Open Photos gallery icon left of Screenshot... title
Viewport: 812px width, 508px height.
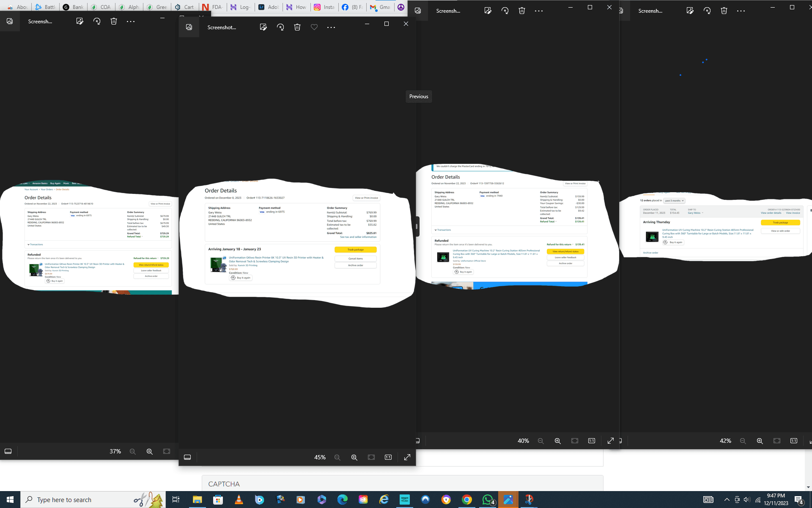point(189,27)
